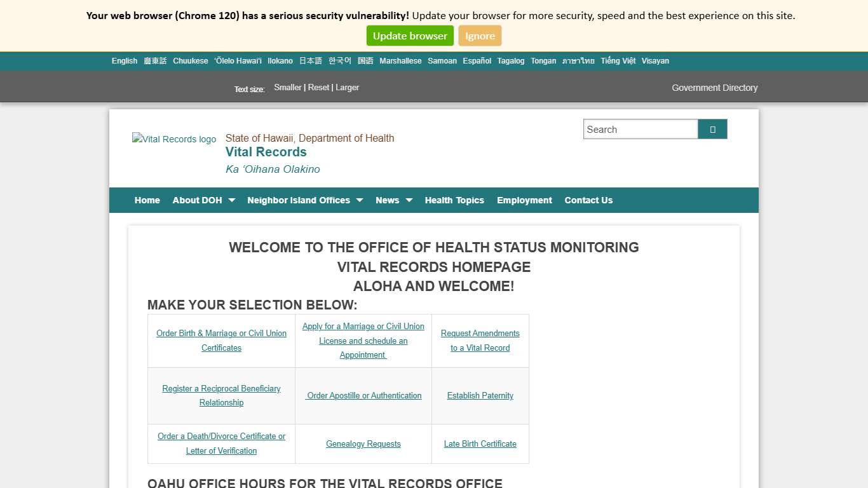The width and height of the screenshot is (868, 488).
Task: Click Larger to increase text size
Action: coord(347,87)
